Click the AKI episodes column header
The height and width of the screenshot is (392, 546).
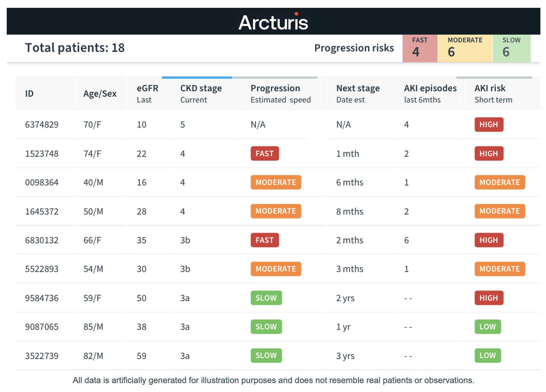[x=430, y=93]
